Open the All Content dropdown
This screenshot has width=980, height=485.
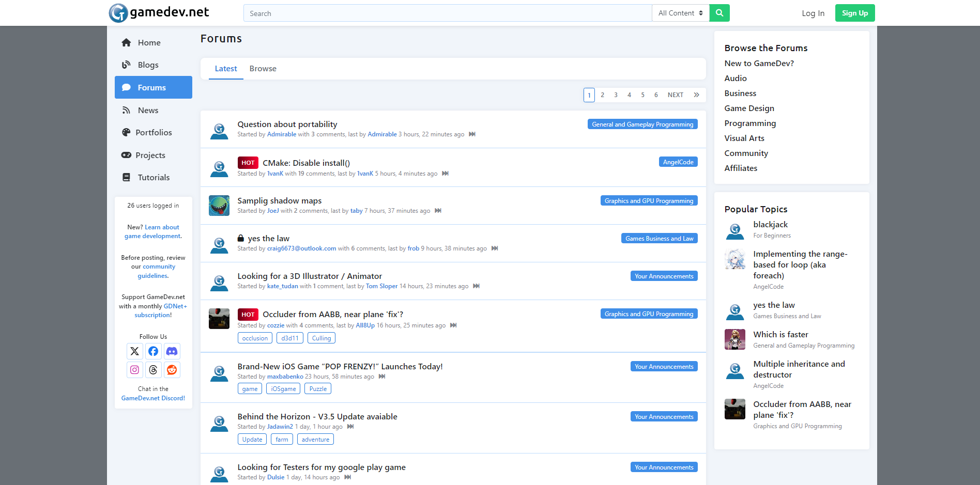click(681, 13)
